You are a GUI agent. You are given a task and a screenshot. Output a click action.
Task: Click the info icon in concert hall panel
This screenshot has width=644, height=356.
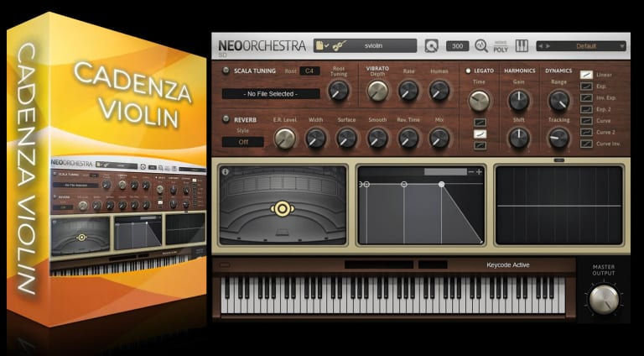(x=225, y=172)
